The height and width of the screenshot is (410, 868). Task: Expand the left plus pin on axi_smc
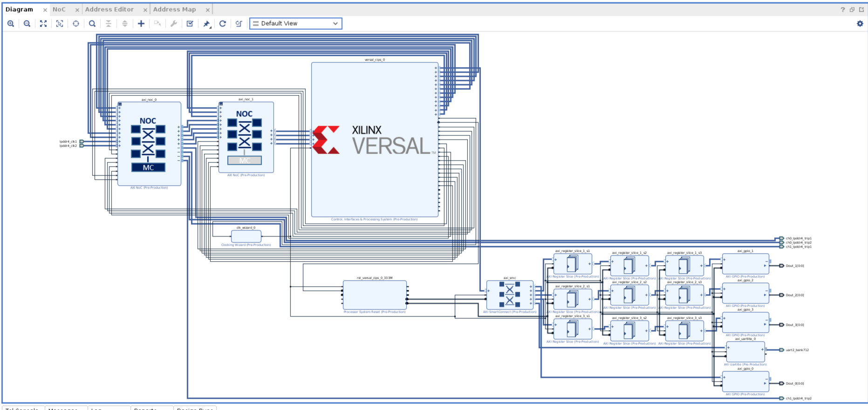(488, 291)
